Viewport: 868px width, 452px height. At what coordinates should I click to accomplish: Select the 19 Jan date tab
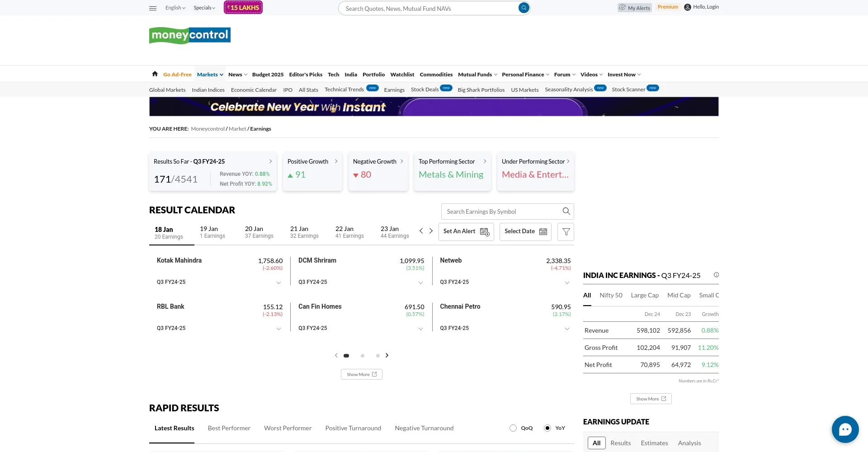tap(212, 232)
